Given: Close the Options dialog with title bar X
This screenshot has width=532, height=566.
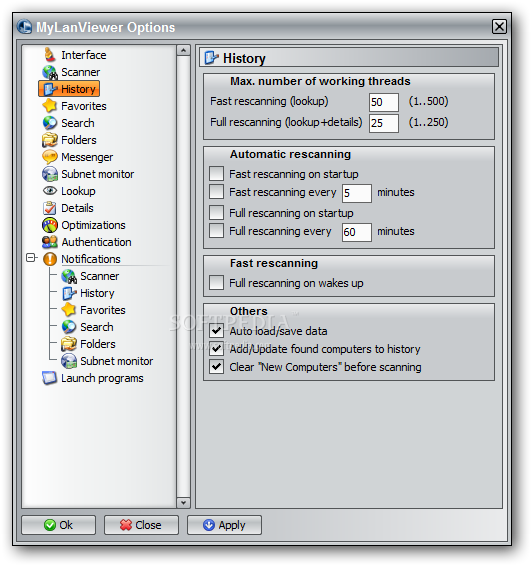Looking at the screenshot, I should [x=499, y=26].
